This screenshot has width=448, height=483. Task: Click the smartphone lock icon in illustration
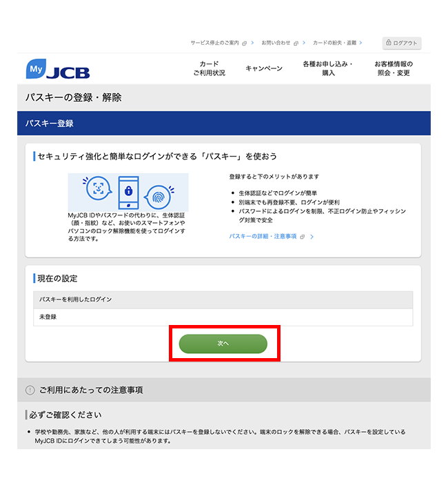click(129, 193)
